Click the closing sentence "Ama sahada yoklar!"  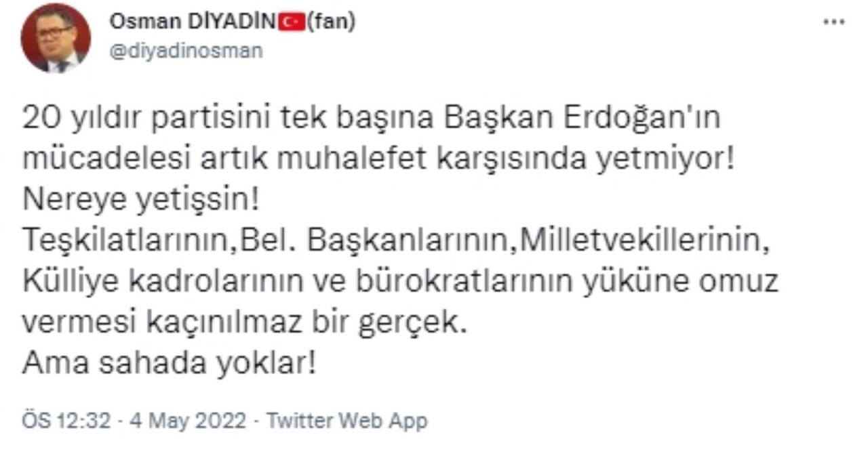click(x=169, y=363)
